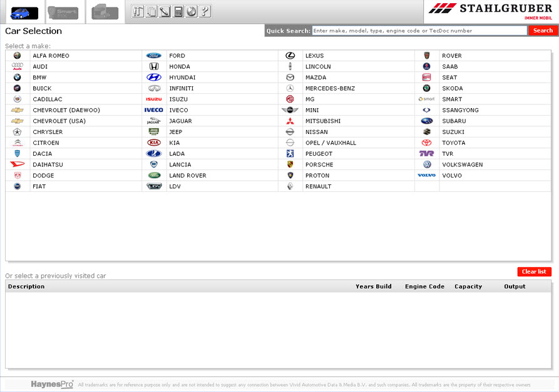559x392 pixels.
Task: Choose LINCOLN make text
Action: [x=318, y=66]
